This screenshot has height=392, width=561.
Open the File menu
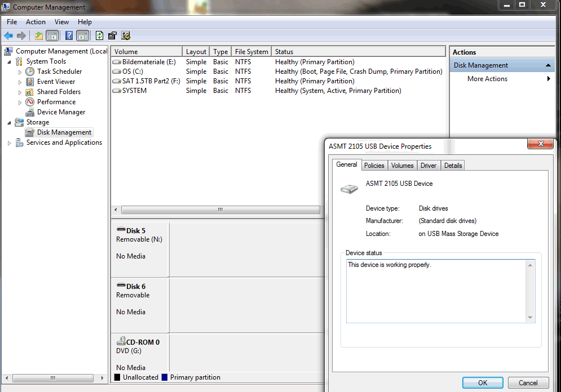click(12, 22)
